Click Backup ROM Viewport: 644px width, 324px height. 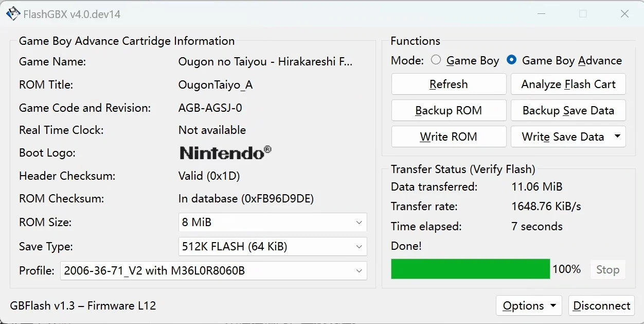click(x=448, y=110)
